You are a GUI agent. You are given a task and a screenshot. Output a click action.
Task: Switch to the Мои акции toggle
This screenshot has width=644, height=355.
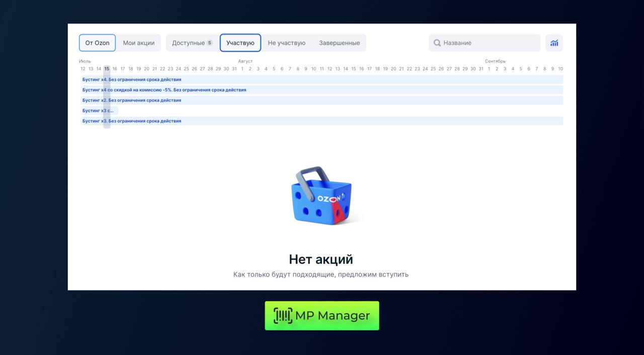138,43
